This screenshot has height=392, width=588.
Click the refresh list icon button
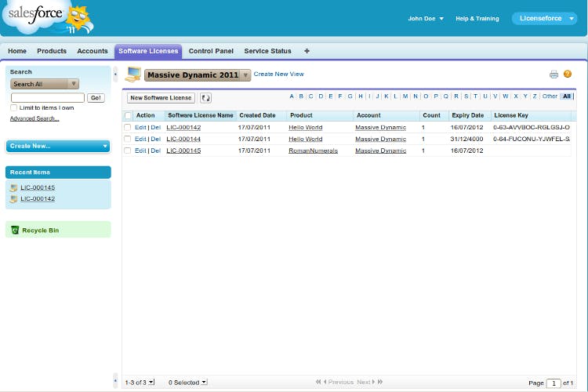click(205, 98)
